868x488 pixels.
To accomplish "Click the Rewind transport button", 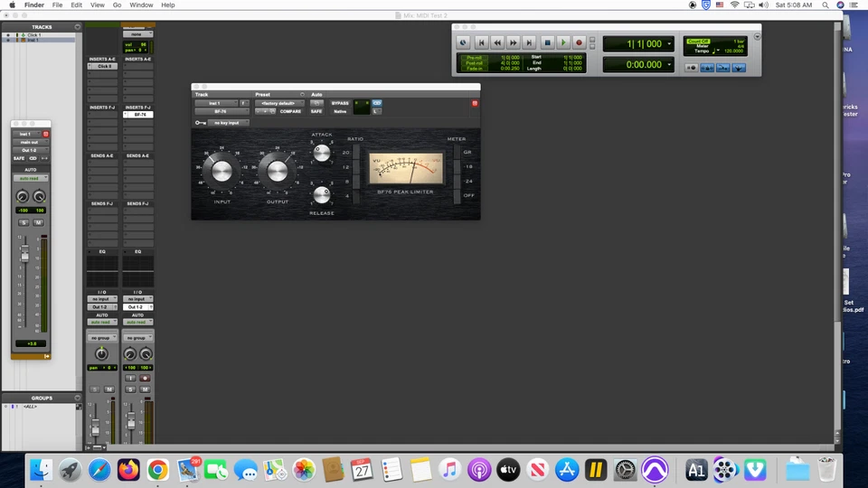I will pos(497,42).
